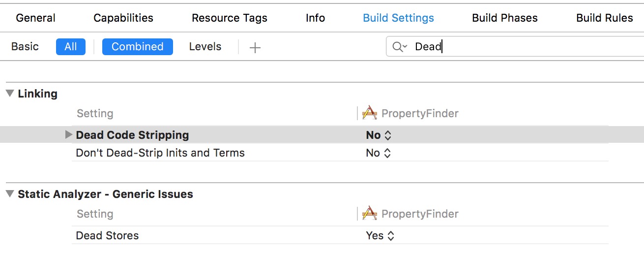
Task: Open the General tab
Action: (x=36, y=18)
